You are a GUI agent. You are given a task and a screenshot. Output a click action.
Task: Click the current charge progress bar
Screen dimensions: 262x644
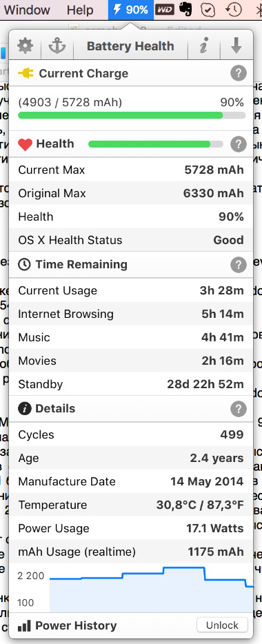click(132, 116)
